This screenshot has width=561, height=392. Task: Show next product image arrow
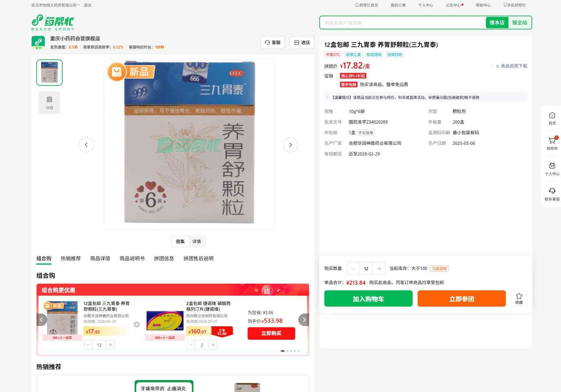290,145
